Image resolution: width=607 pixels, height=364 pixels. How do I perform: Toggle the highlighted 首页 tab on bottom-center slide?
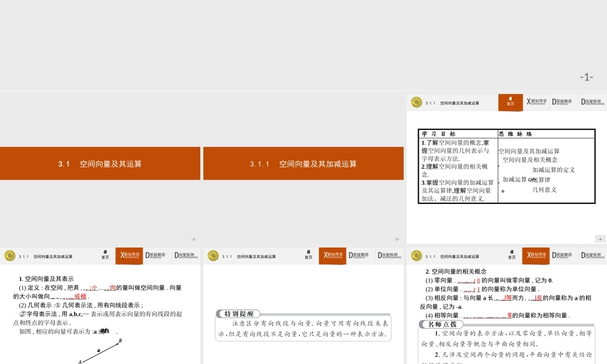[308, 255]
